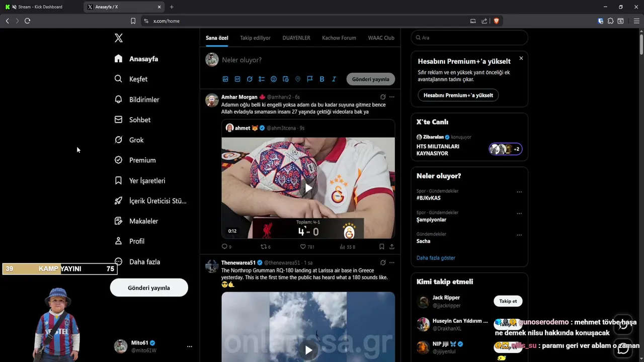The height and width of the screenshot is (362, 644).
Task: Play the Larissa air base video
Action: coord(308,350)
